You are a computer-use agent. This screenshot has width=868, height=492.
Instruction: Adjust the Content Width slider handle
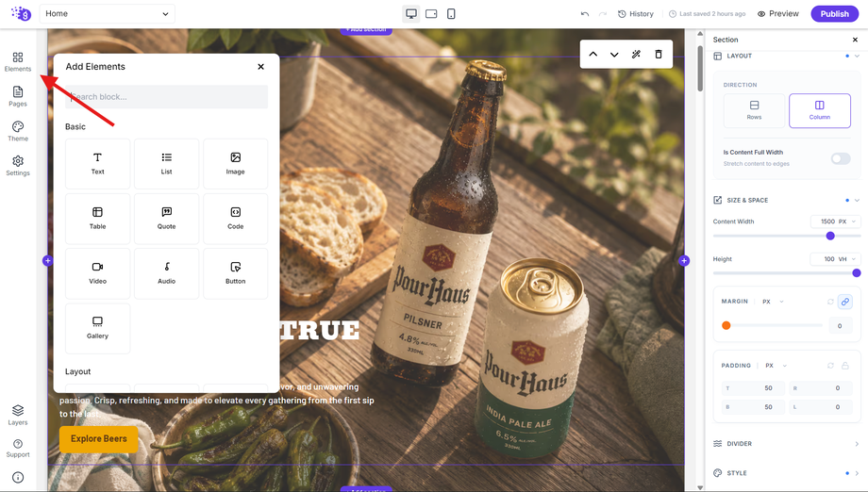[x=830, y=236]
